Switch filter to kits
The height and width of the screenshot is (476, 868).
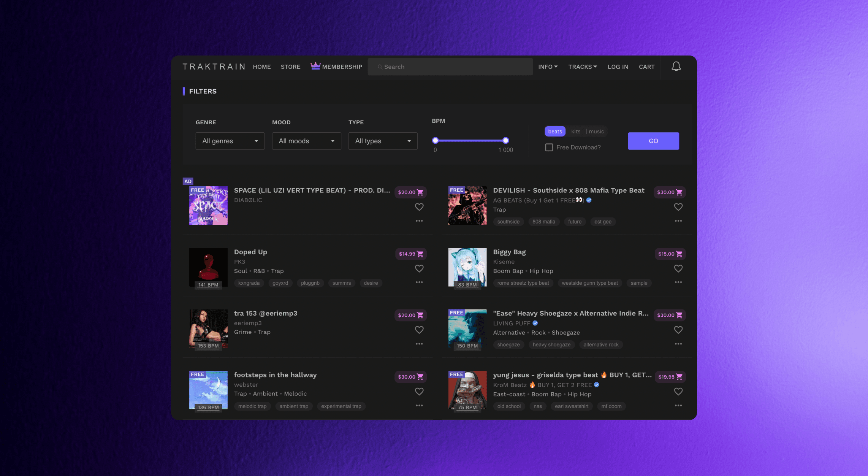click(576, 132)
